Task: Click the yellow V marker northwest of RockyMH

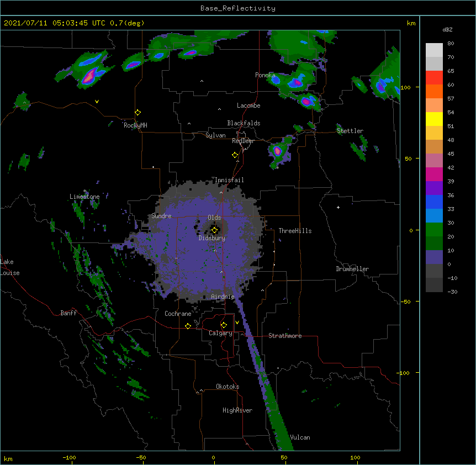Action: coord(97,102)
